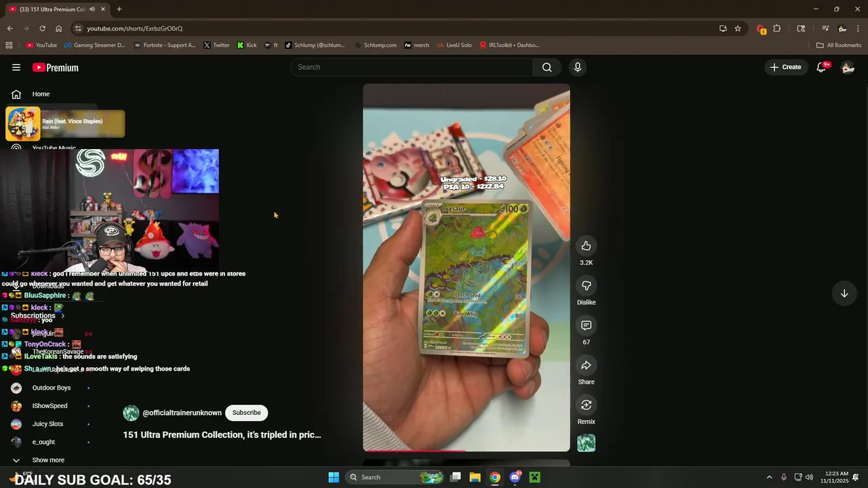Subscribe to officialtrainerunknown
Viewport: 868px width, 488px height.
[246, 413]
